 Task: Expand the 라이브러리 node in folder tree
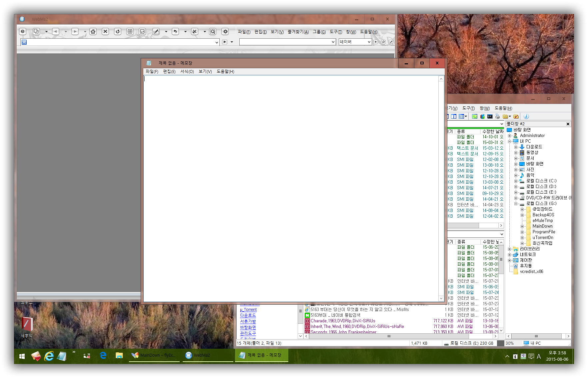509,249
